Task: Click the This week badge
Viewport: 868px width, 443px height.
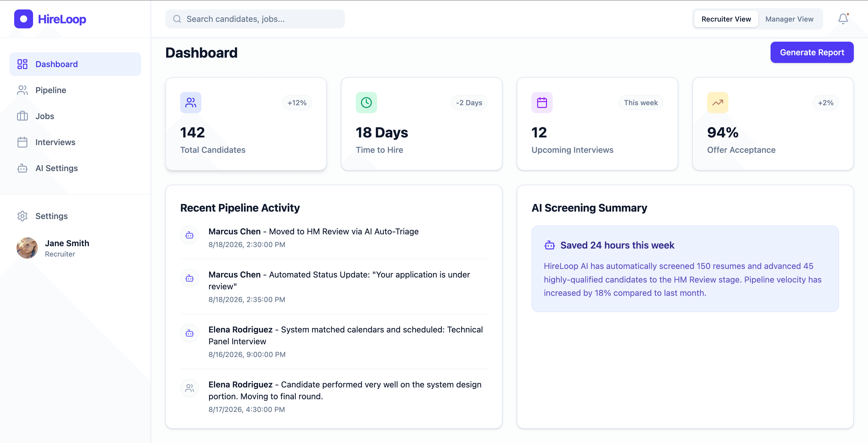Action: click(641, 103)
